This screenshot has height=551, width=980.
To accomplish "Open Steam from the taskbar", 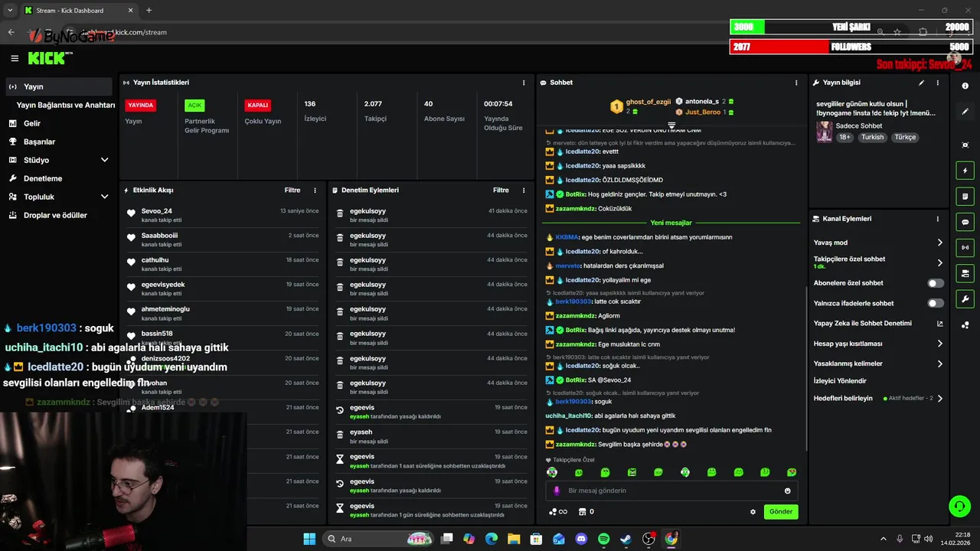I will point(626,539).
